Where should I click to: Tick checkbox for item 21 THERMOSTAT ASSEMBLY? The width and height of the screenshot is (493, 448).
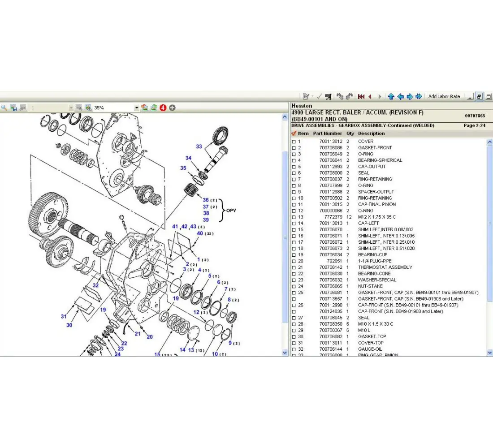[x=294, y=267]
